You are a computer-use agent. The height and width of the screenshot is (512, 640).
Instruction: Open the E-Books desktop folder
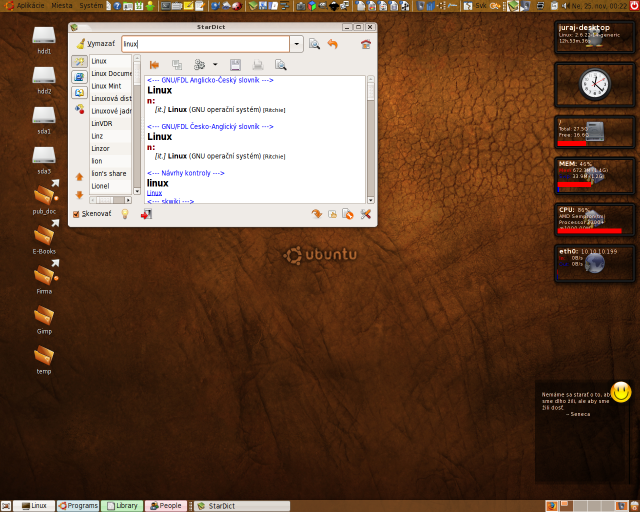pos(44,238)
